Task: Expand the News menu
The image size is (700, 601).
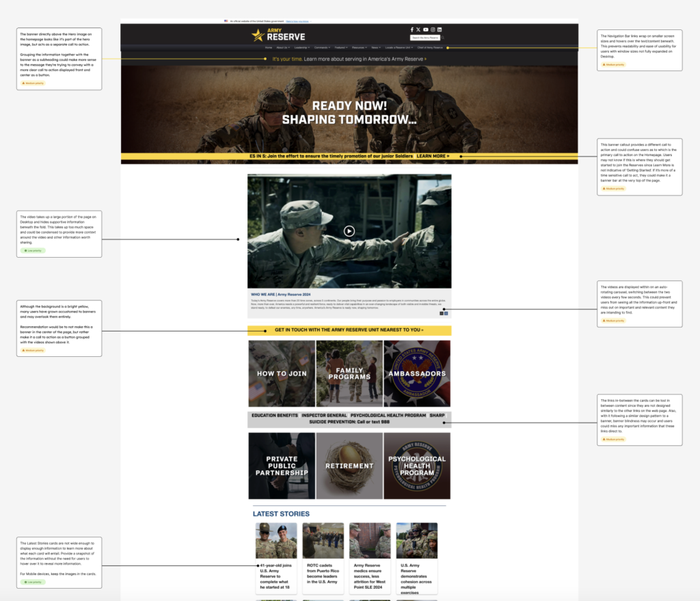Action: [x=377, y=47]
